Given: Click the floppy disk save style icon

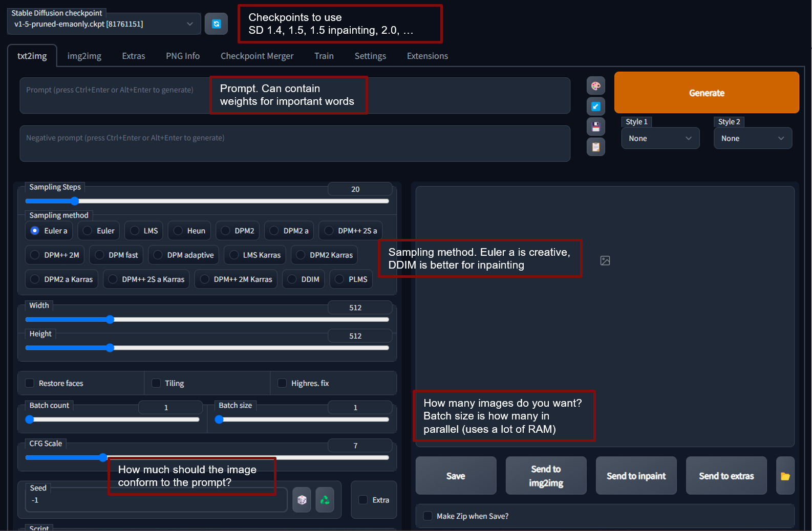Looking at the screenshot, I should click(x=595, y=126).
